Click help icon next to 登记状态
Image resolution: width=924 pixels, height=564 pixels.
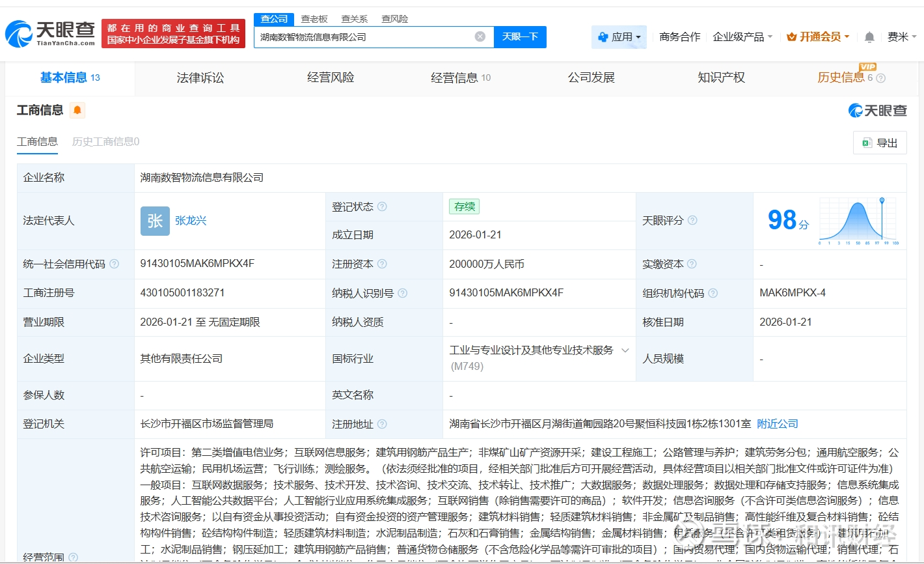click(382, 206)
